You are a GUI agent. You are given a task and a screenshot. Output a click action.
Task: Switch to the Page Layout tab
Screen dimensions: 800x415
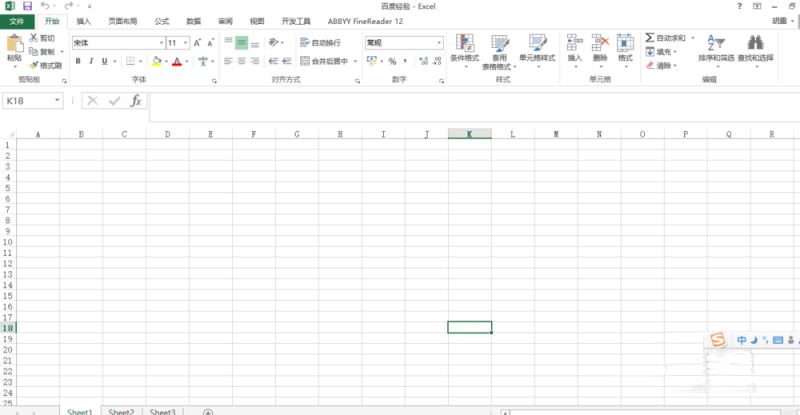pyautogui.click(x=122, y=21)
